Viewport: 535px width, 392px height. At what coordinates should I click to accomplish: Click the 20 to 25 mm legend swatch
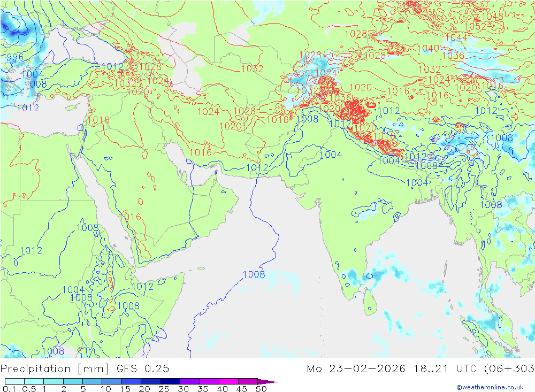tap(151, 381)
